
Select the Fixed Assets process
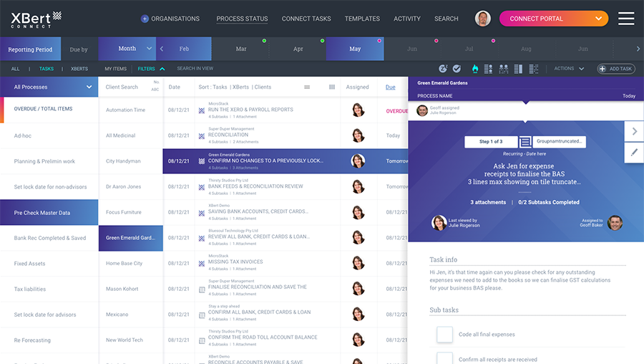coord(49,264)
